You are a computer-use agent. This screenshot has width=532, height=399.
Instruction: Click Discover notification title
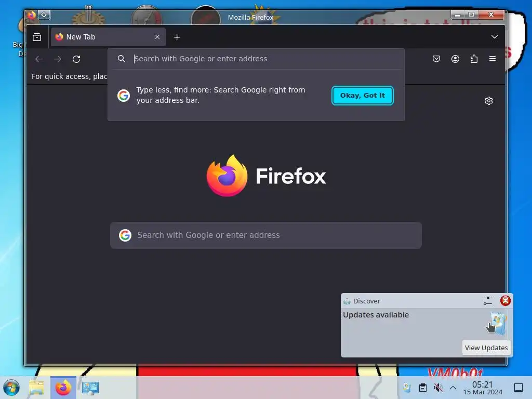[x=366, y=301]
